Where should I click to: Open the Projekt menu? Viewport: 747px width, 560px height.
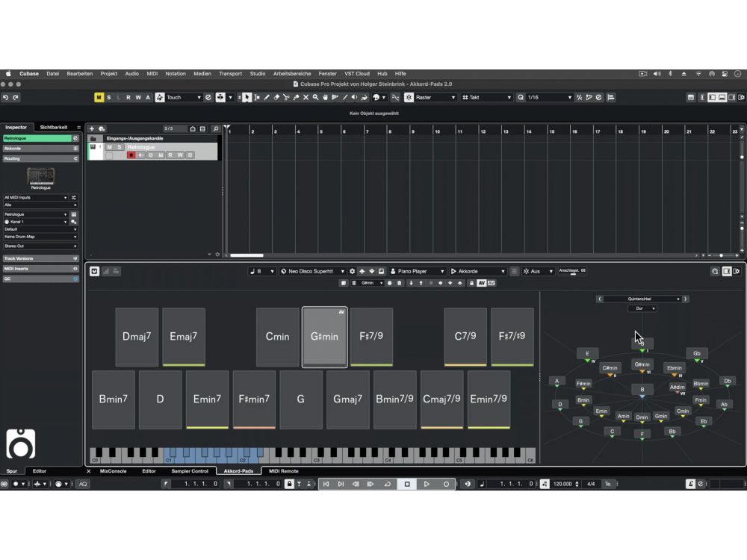(109, 74)
